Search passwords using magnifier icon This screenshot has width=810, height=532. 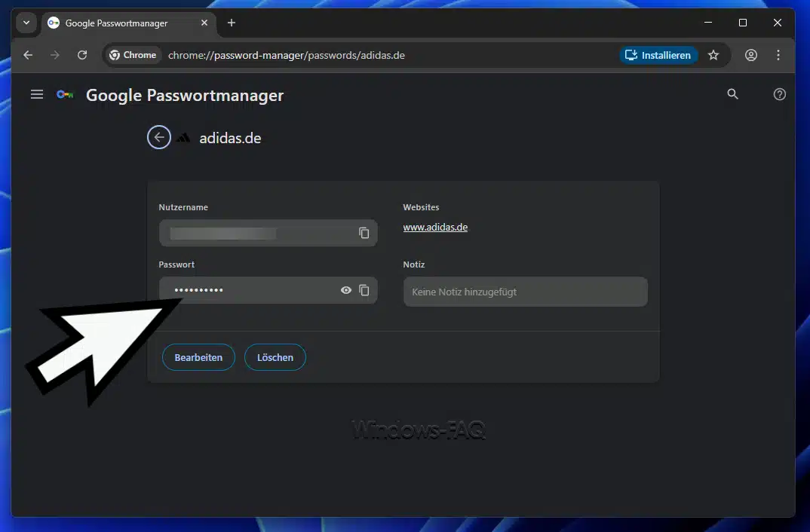click(x=732, y=94)
